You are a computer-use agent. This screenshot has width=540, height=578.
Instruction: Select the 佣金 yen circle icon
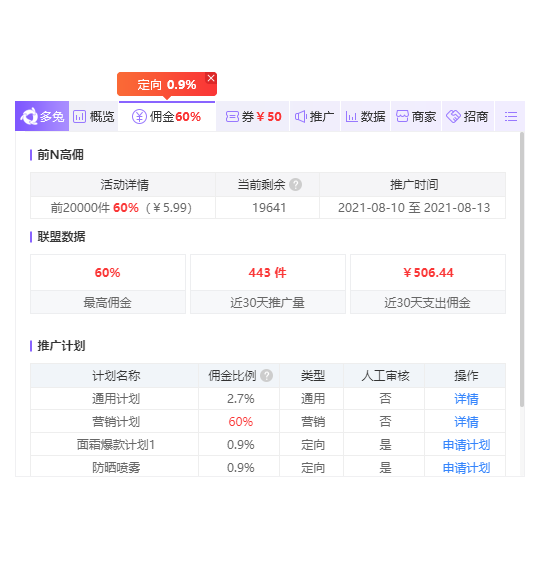(139, 116)
